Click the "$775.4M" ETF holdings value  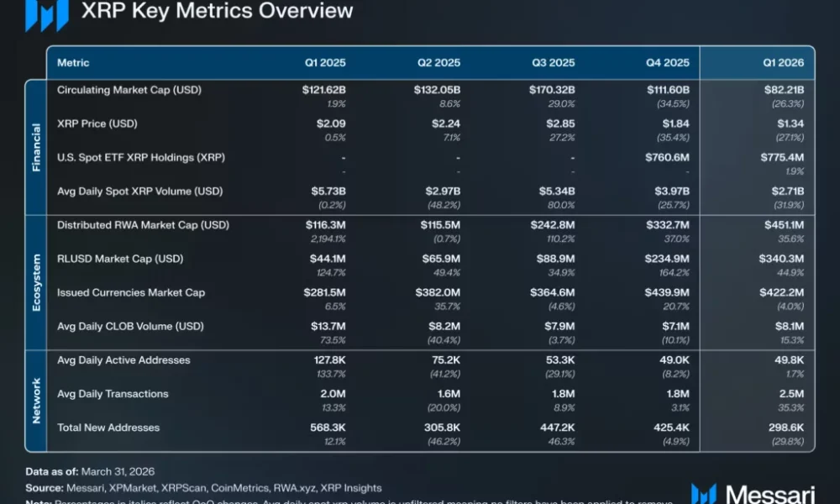tap(782, 157)
